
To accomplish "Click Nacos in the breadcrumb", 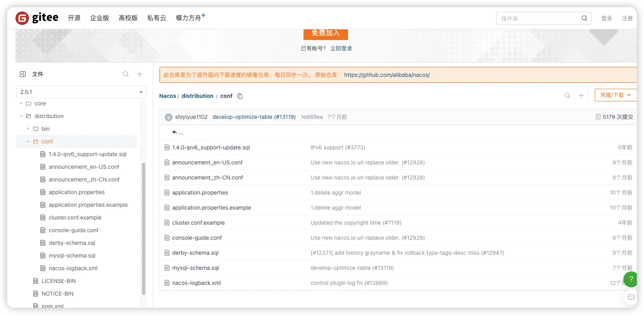I will 167,96.
